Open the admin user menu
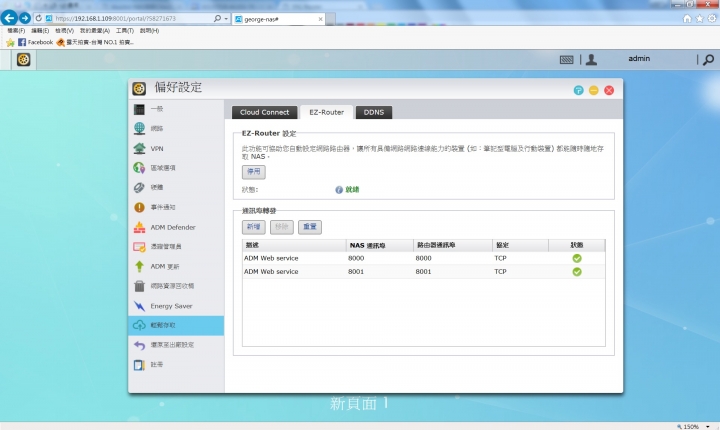This screenshot has width=720, height=430. 639,59
